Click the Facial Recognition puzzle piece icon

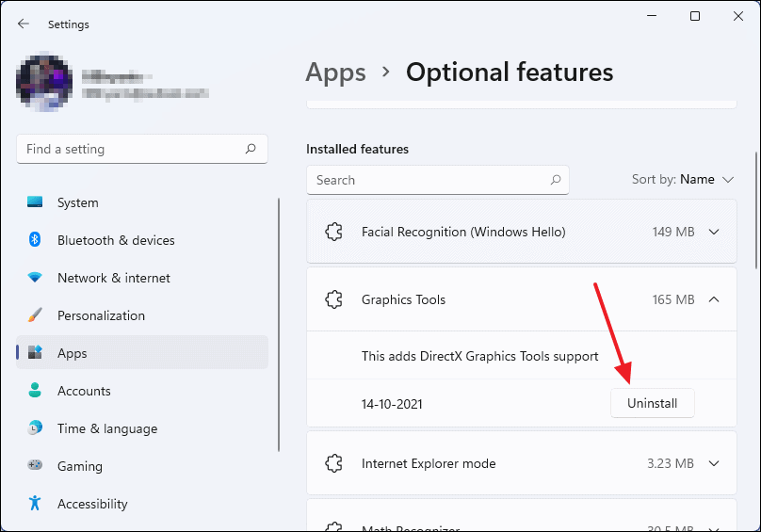[334, 232]
